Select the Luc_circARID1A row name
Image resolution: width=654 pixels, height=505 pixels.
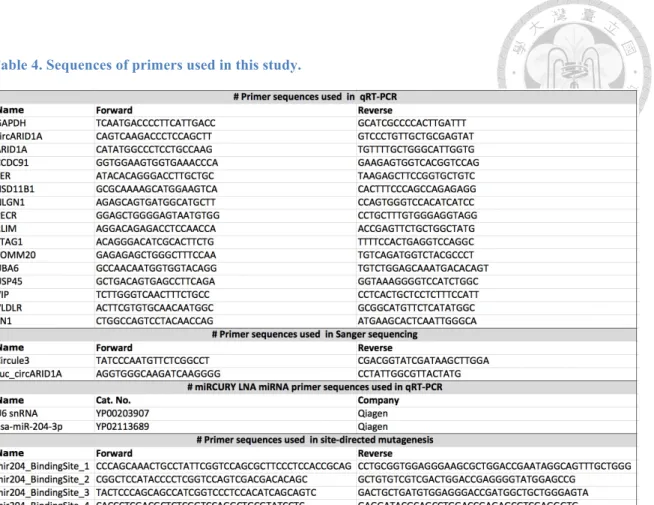pyautogui.click(x=31, y=374)
